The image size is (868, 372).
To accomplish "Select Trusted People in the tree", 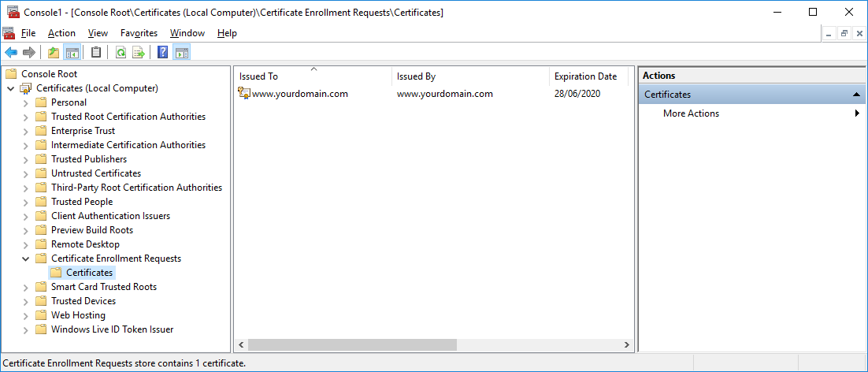I will pyautogui.click(x=82, y=202).
